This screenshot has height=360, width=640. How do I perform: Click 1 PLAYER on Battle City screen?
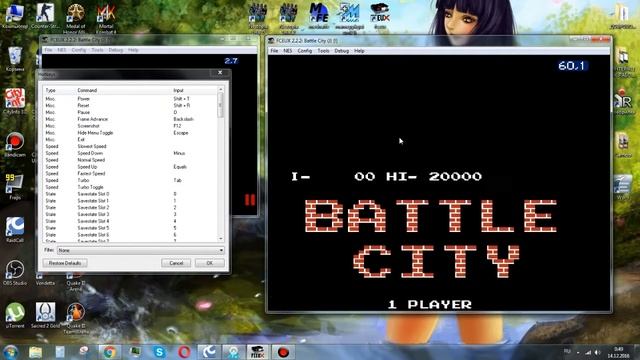pyautogui.click(x=430, y=304)
